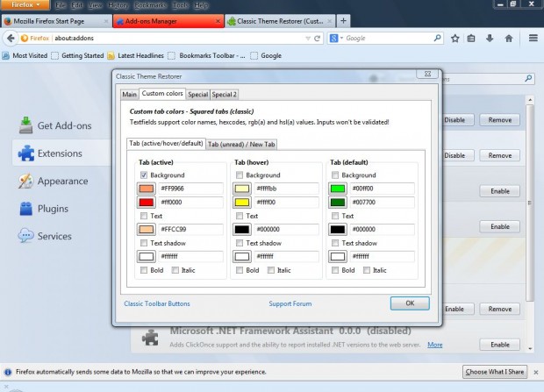
Task: Enable the .NET Framework Assistant add-on
Action: (x=499, y=345)
